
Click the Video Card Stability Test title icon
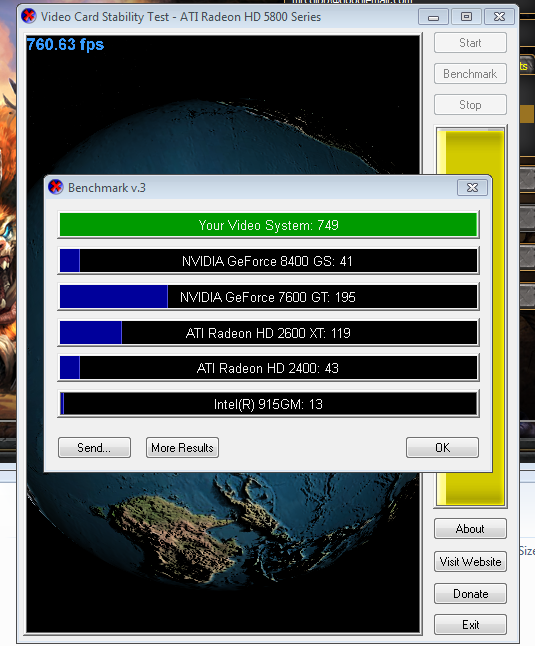point(28,16)
